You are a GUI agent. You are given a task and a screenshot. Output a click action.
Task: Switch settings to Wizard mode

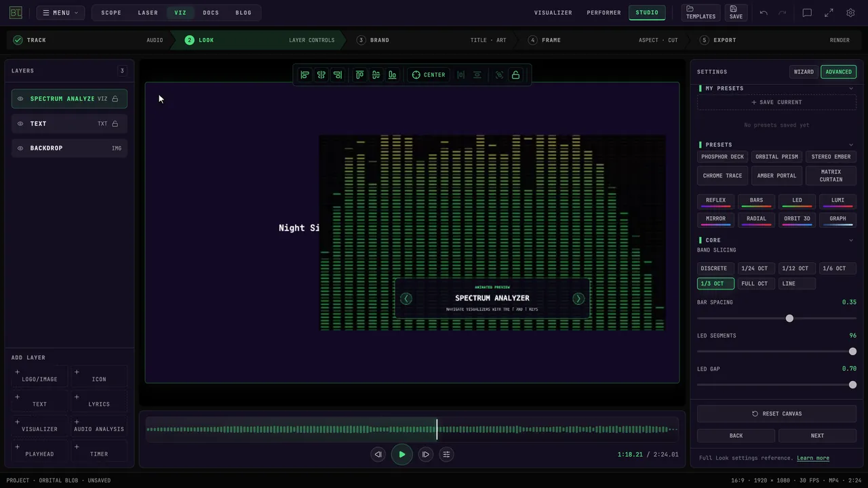(x=804, y=72)
